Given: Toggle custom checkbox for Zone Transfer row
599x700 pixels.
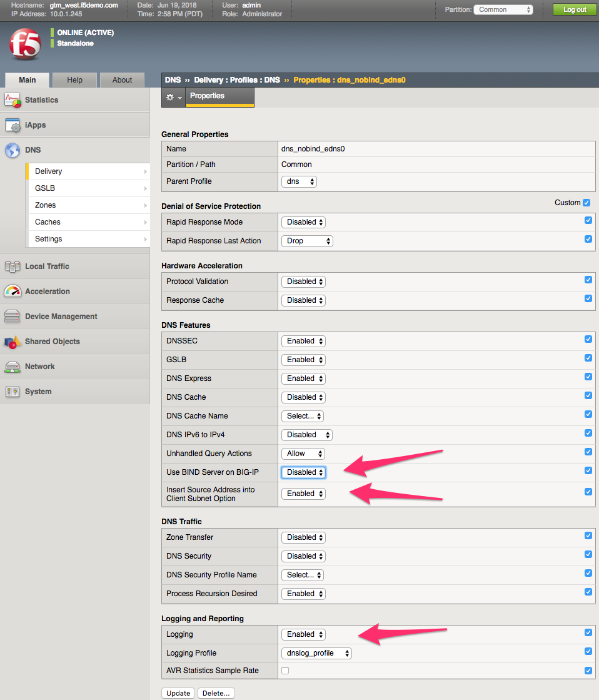Looking at the screenshot, I should (x=588, y=535).
